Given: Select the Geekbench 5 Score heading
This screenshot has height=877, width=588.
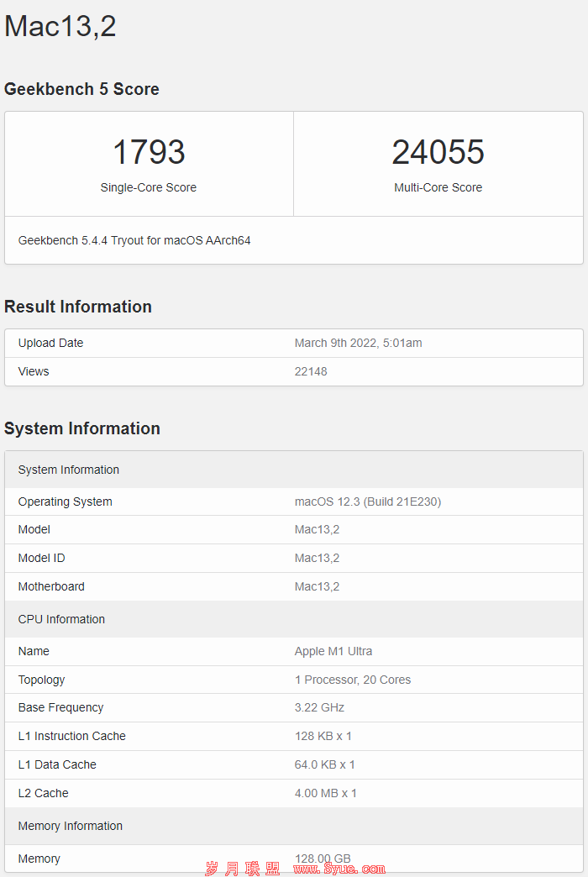Looking at the screenshot, I should pos(81,89).
